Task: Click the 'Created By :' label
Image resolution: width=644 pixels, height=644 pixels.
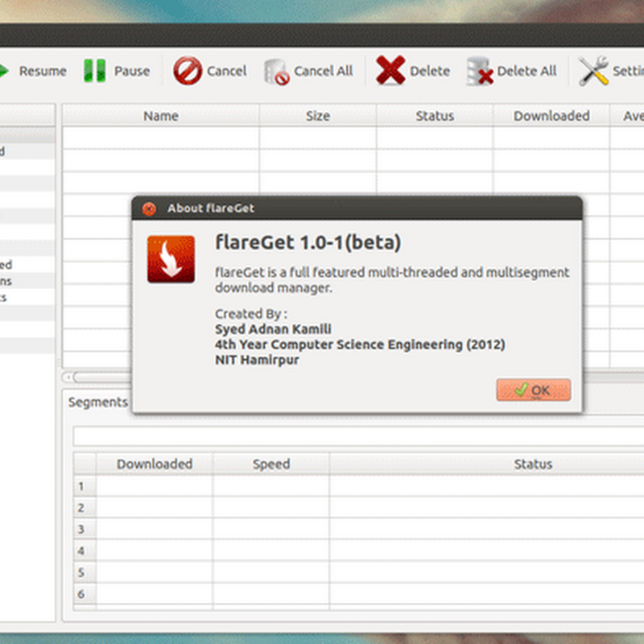Action: pos(251,314)
